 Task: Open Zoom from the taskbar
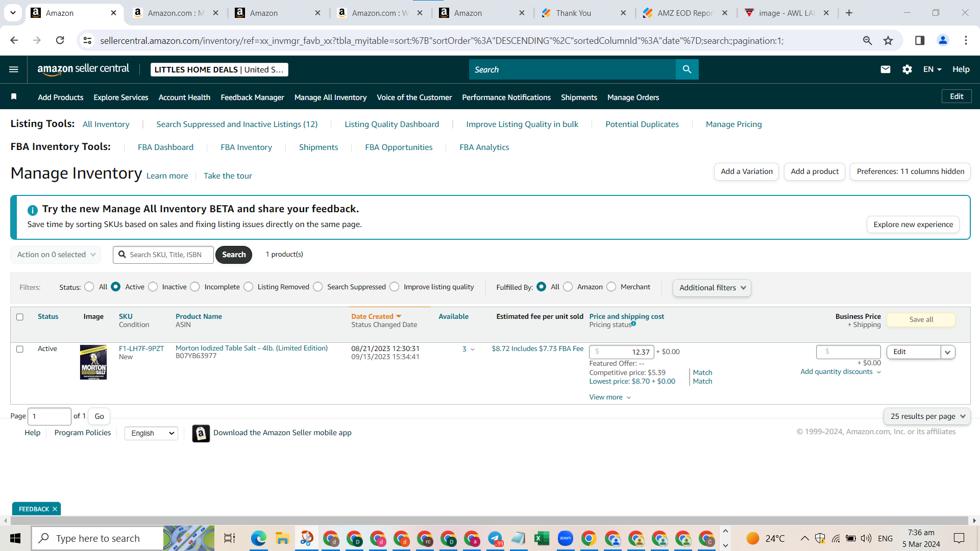(x=565, y=538)
